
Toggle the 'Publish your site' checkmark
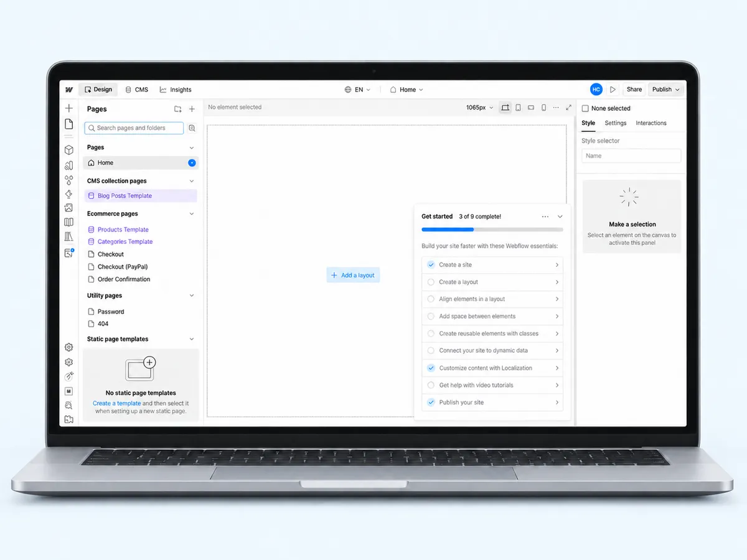point(431,403)
